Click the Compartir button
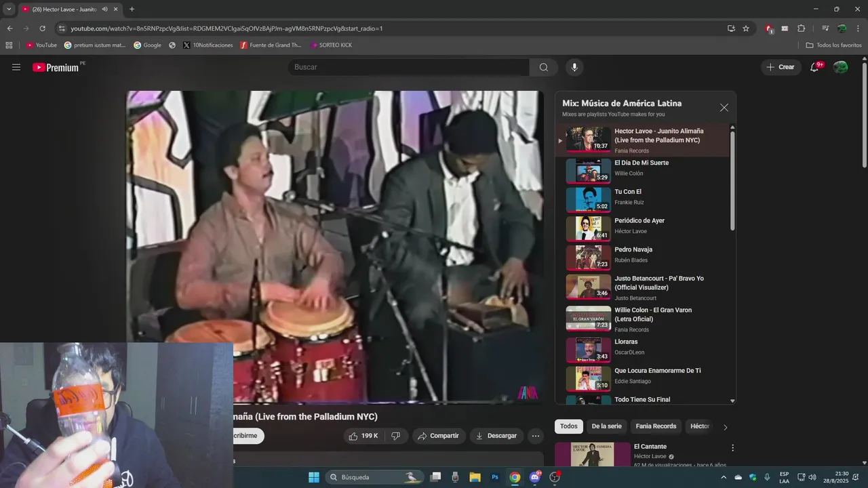The width and height of the screenshot is (868, 488). pyautogui.click(x=437, y=436)
